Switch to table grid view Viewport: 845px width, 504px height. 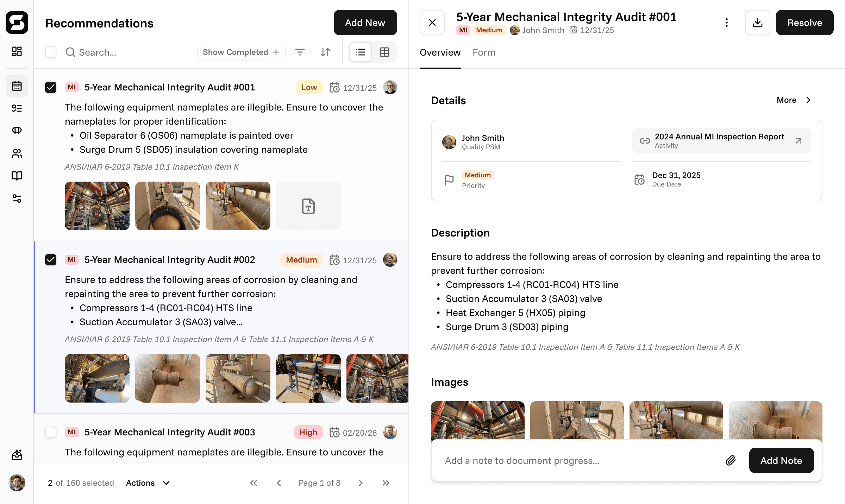pyautogui.click(x=384, y=52)
